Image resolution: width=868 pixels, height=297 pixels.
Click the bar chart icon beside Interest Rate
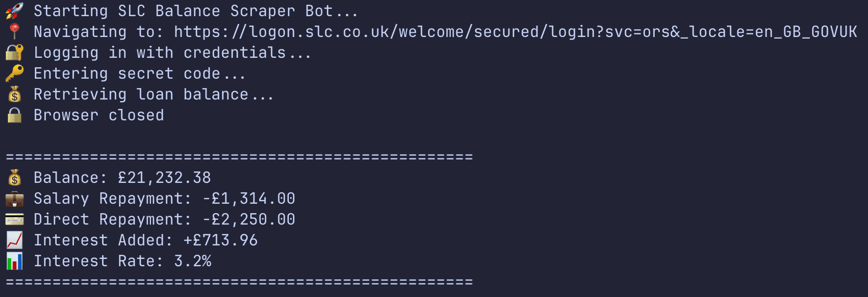[15, 261]
